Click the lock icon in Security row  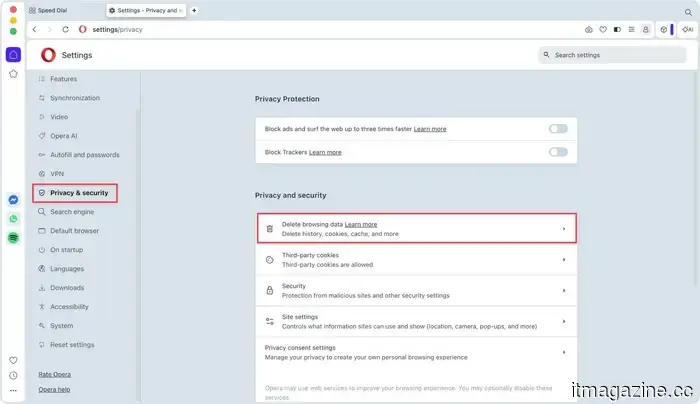(x=270, y=291)
